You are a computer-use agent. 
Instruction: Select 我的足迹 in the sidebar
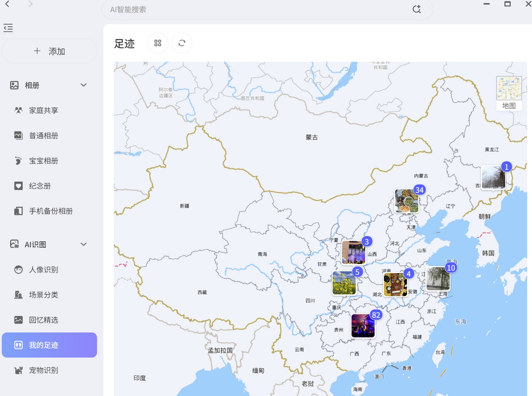point(49,345)
